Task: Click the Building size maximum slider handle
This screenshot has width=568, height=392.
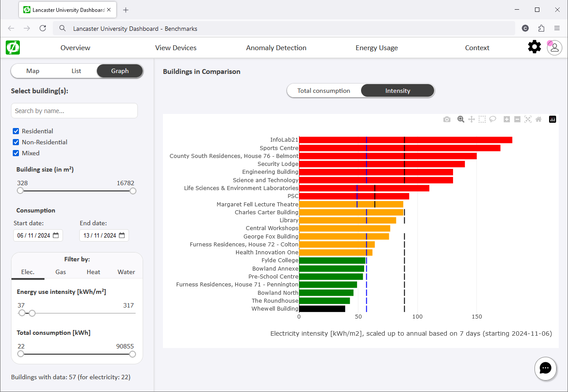Action: (133, 191)
